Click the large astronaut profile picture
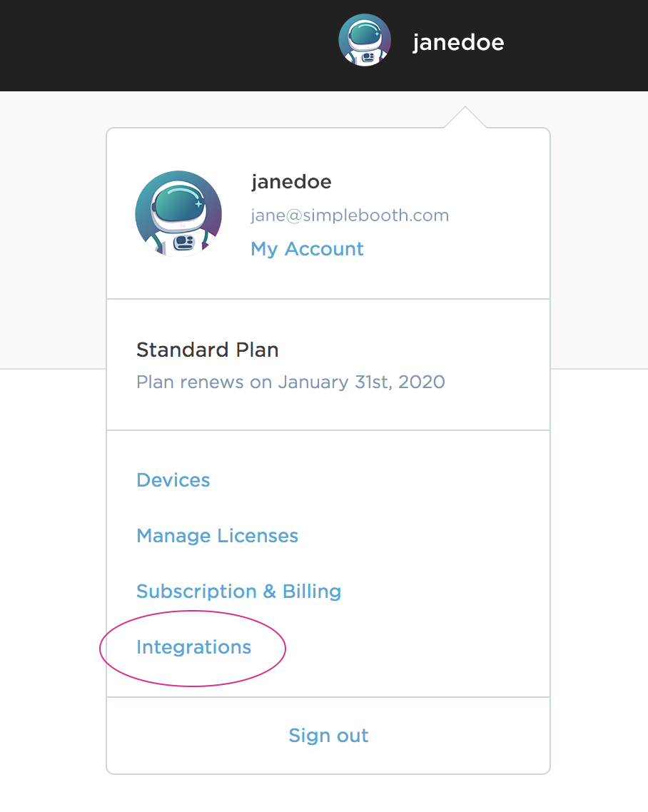 [x=178, y=214]
